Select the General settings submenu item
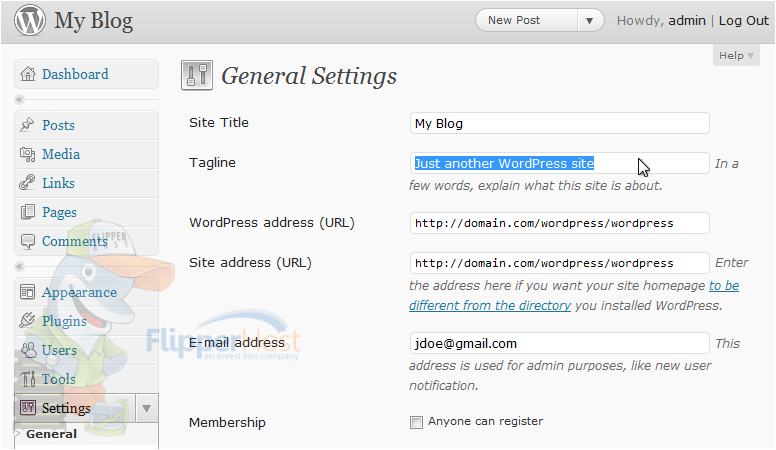 click(51, 434)
